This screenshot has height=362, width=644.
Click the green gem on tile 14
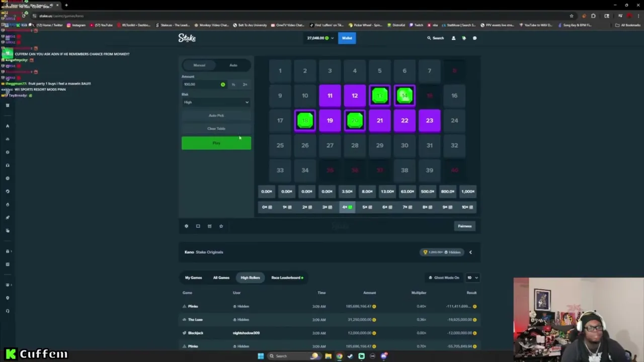point(405,96)
